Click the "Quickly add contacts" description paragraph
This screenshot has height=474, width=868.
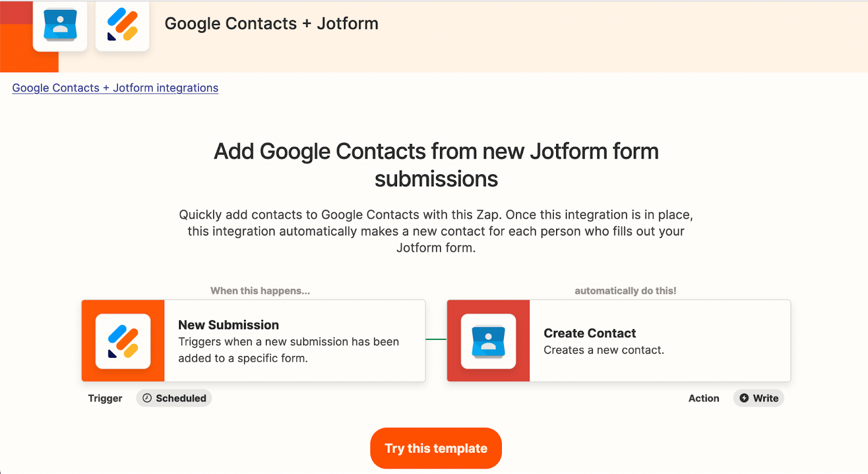(x=436, y=231)
